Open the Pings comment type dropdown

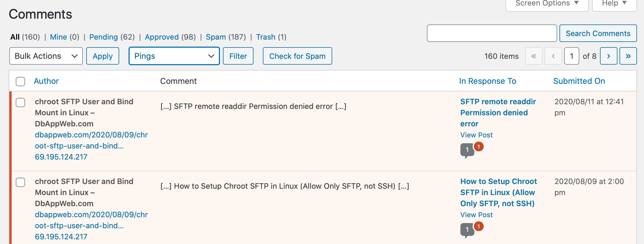[x=174, y=56]
